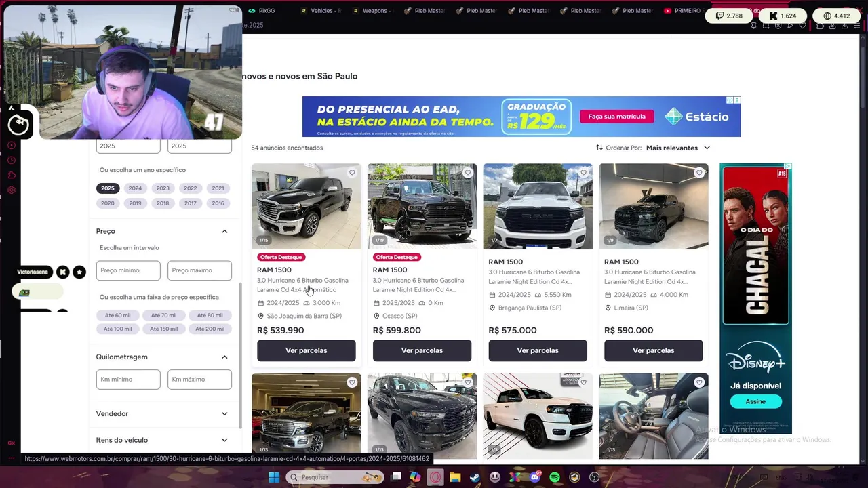Select year 2024 filter chip
Viewport: 868px width, 488px height.
[x=135, y=188]
